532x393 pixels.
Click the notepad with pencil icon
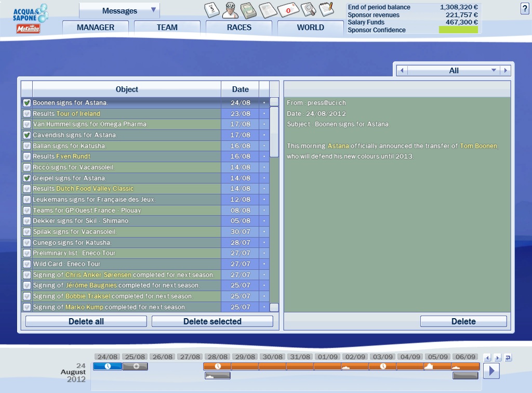(x=326, y=9)
